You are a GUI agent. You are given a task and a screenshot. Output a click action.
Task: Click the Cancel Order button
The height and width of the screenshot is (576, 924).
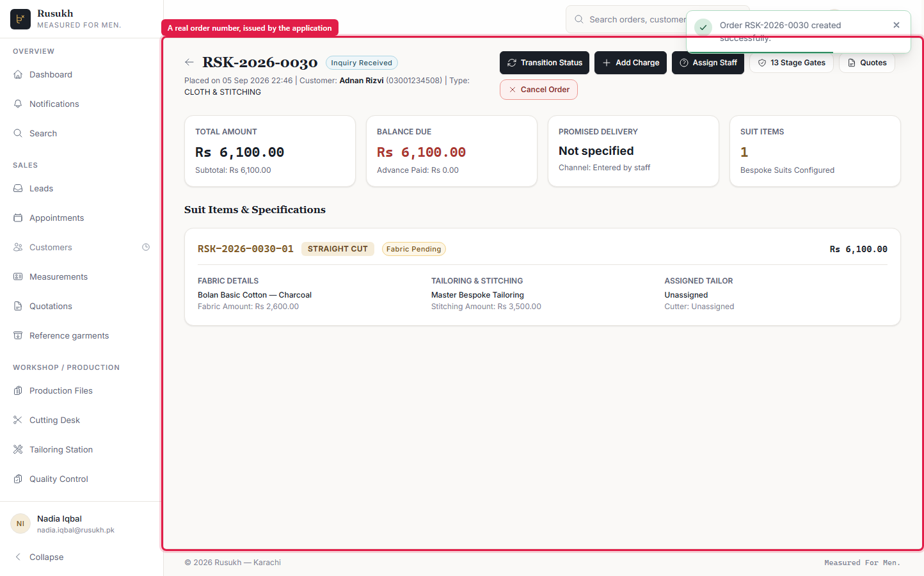pos(539,90)
